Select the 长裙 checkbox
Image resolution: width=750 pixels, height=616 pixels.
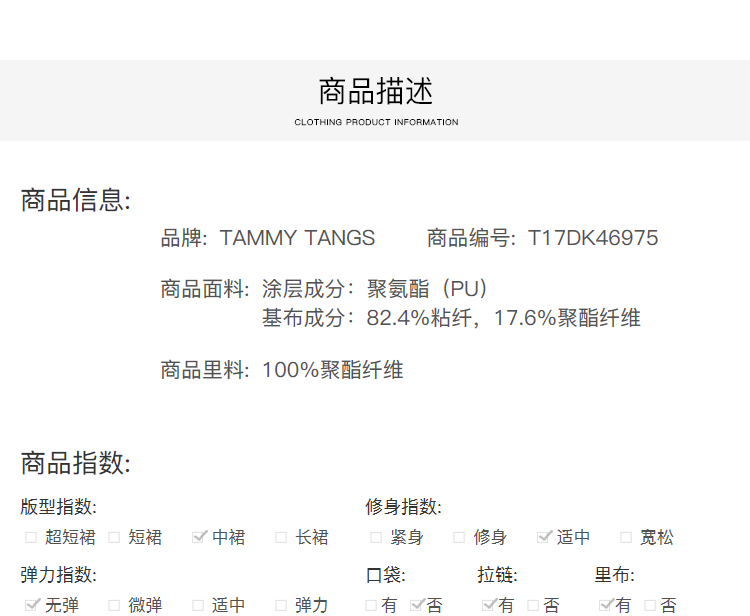[x=282, y=538]
